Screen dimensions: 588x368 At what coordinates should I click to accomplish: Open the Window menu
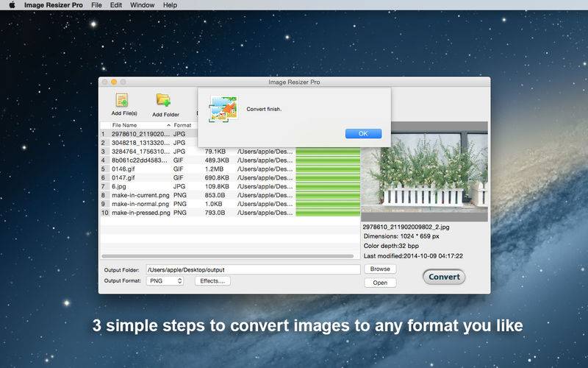pos(142,5)
